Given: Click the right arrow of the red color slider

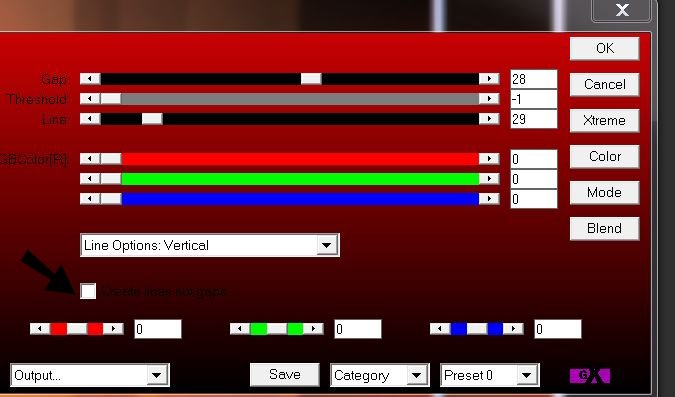Looking at the screenshot, I should click(489, 159).
